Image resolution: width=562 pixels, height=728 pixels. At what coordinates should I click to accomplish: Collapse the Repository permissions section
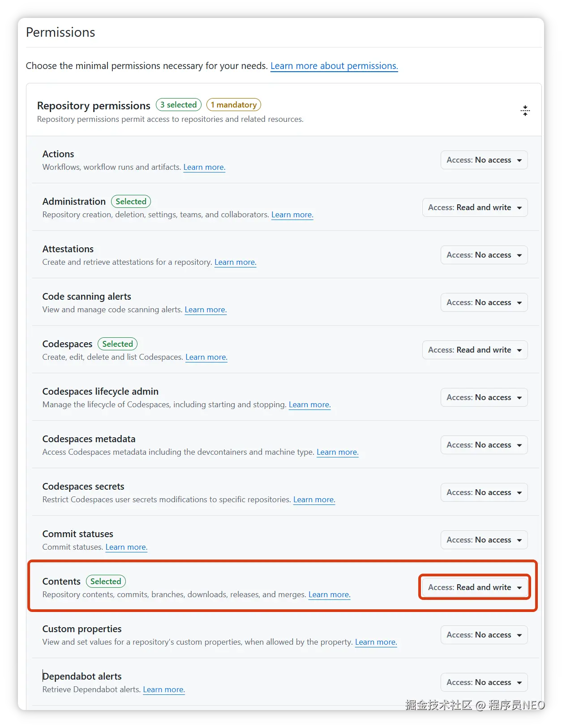525,111
